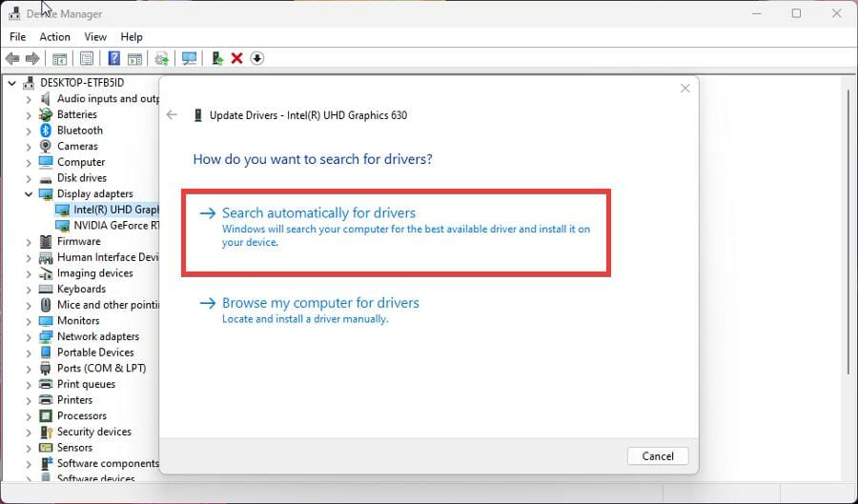The height and width of the screenshot is (504, 858).
Task: Expand the Software components node
Action: (x=29, y=464)
